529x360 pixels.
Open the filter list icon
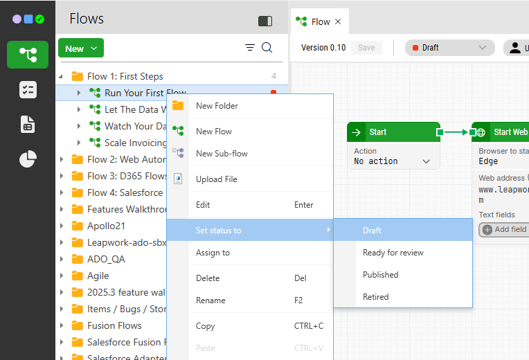tap(250, 48)
